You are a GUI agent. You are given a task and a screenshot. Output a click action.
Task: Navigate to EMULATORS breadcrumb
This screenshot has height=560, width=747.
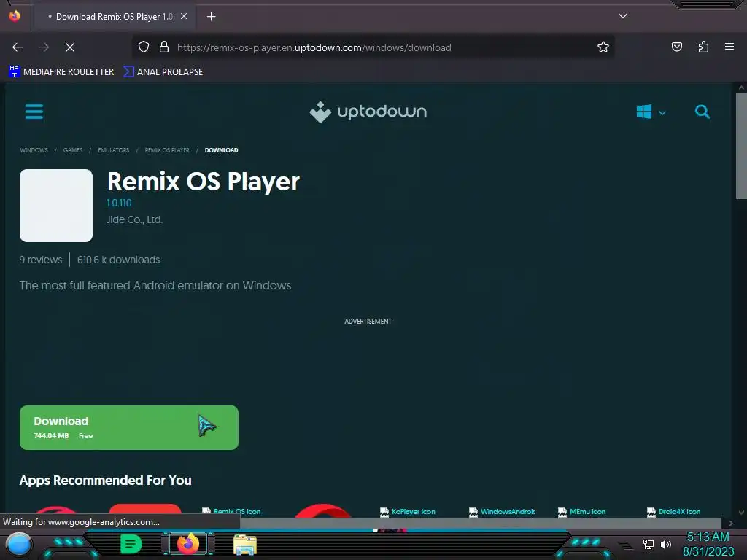coord(113,150)
